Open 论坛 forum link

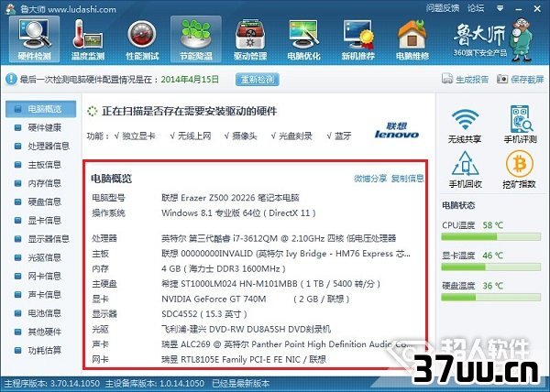click(476, 8)
